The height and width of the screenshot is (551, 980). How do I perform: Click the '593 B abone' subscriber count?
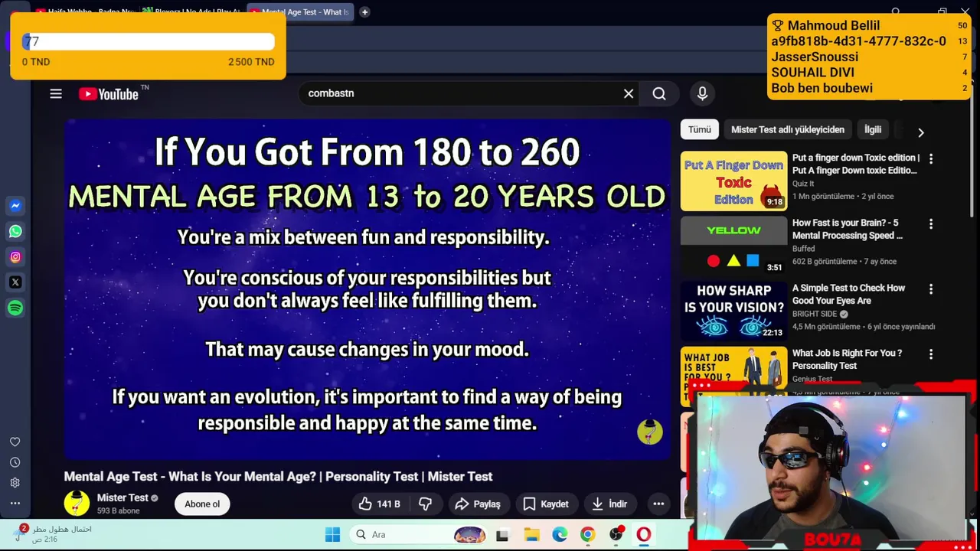[x=118, y=510]
